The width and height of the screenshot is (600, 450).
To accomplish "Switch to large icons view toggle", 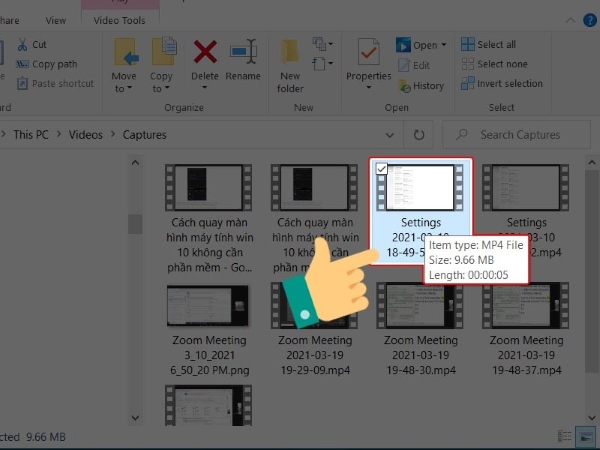I will coord(589,436).
